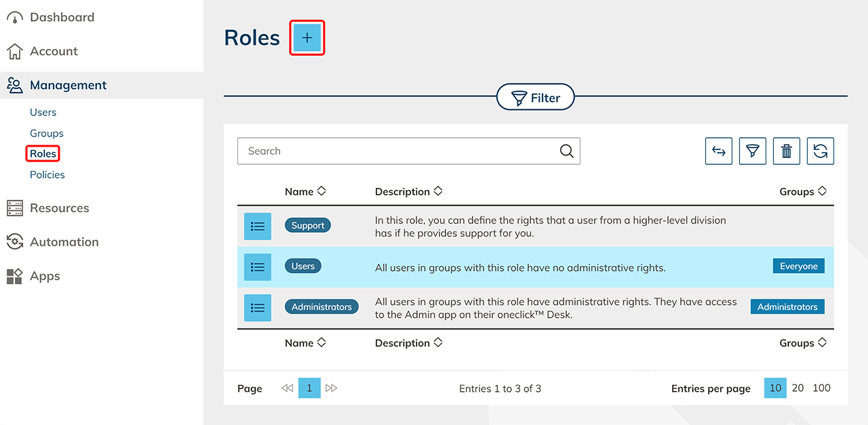Expand the Filter panel

[535, 98]
